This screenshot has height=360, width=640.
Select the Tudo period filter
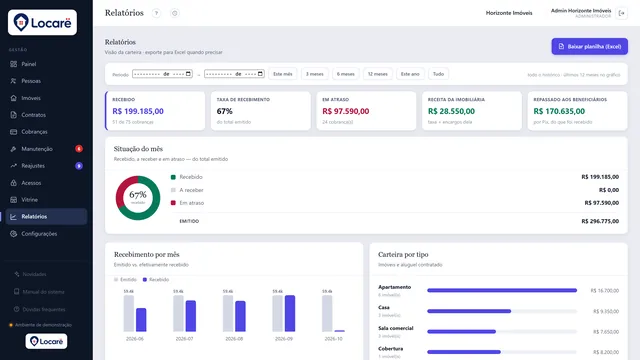(x=438, y=74)
